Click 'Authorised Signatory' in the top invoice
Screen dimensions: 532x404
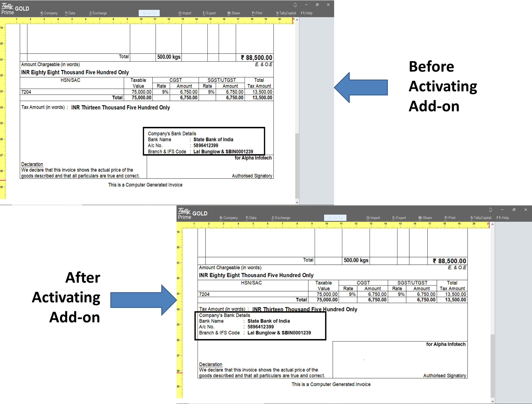tap(252, 176)
